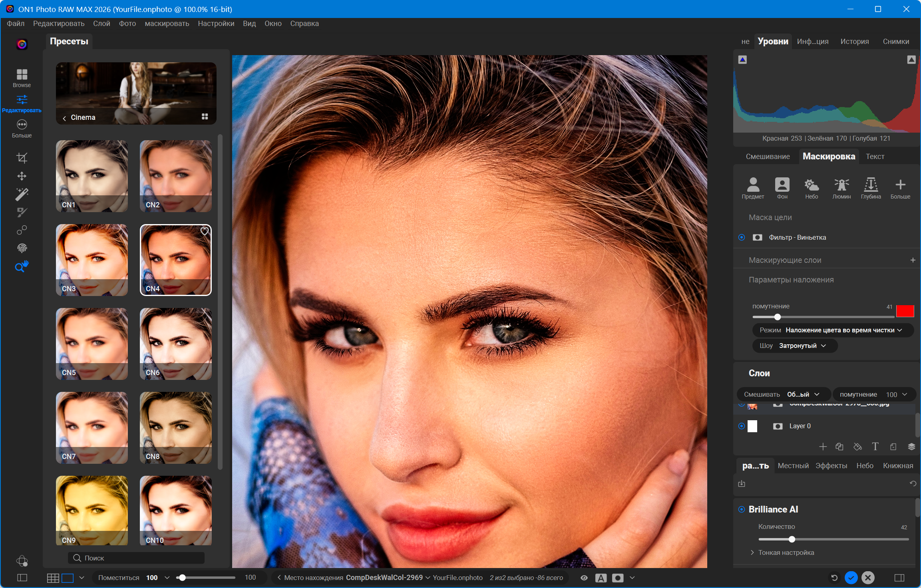Switch to the История tab

coord(854,42)
